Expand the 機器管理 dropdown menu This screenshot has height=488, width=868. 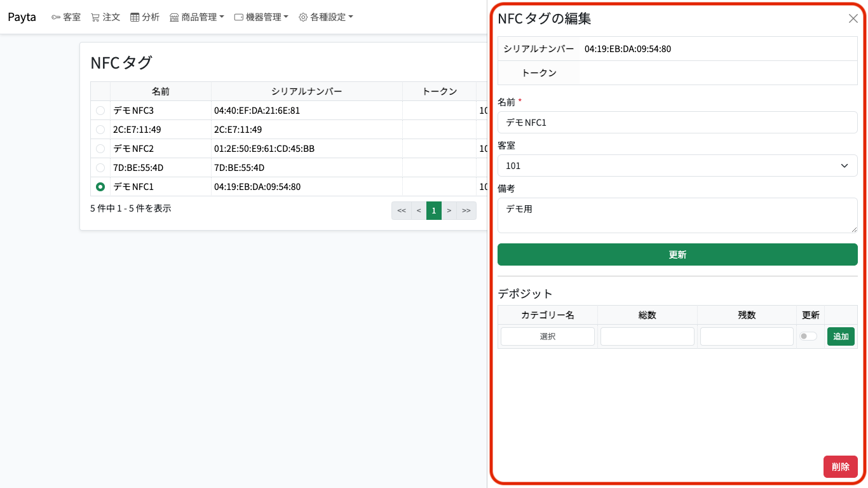point(261,17)
